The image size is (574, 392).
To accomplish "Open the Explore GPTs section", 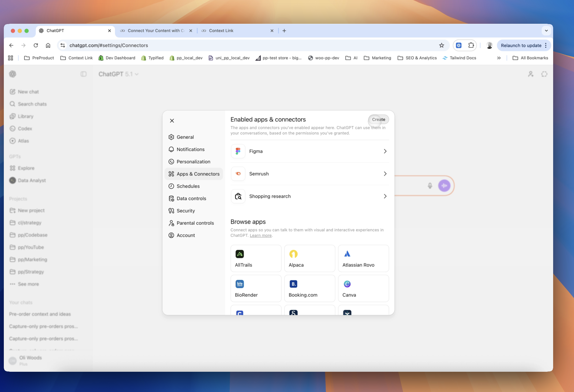I will tap(27, 168).
